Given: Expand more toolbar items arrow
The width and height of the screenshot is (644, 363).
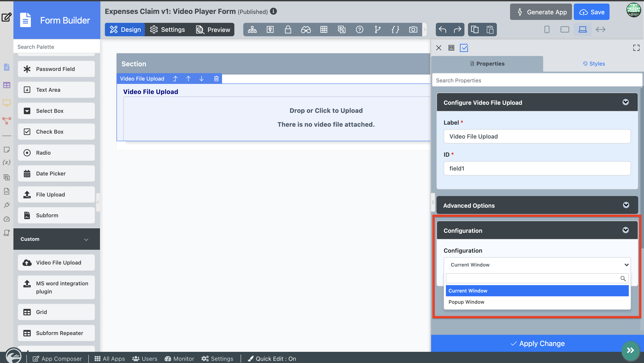Looking at the screenshot, I should coord(424,30).
